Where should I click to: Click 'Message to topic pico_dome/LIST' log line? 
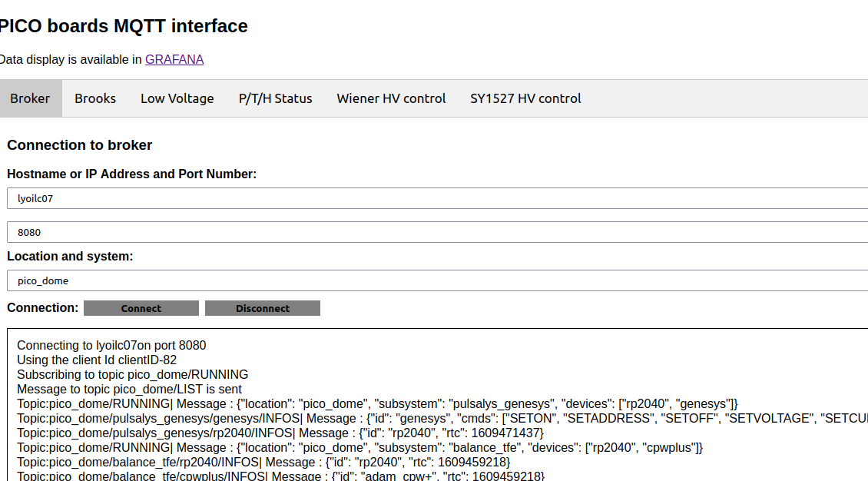[x=129, y=389]
